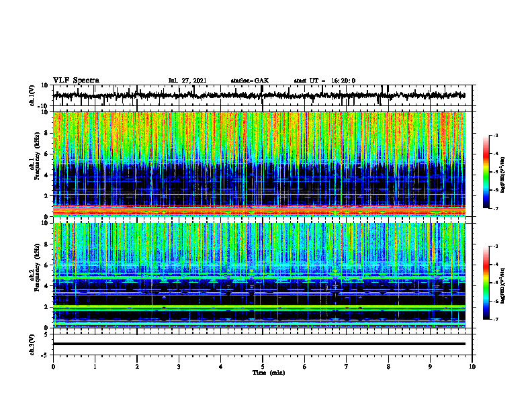
Task: Click time axis tick label "1"
Action: click(95, 367)
